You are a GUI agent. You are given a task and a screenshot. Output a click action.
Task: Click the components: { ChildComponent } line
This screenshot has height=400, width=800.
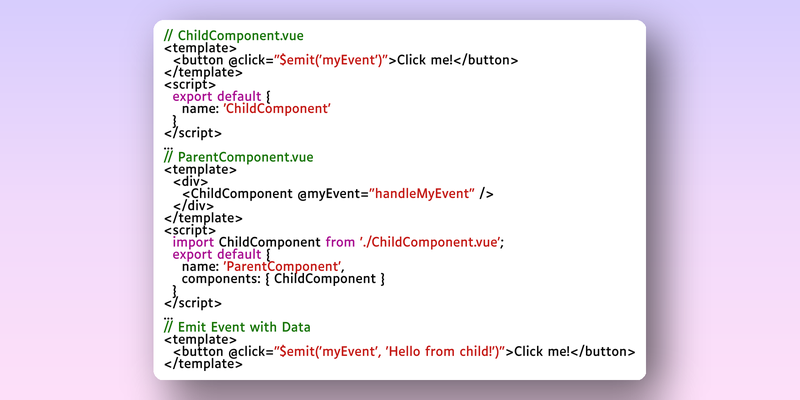tap(283, 279)
